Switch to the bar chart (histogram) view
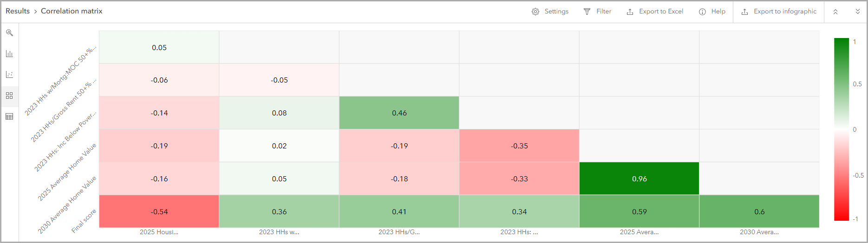The image size is (868, 243). pos(9,54)
